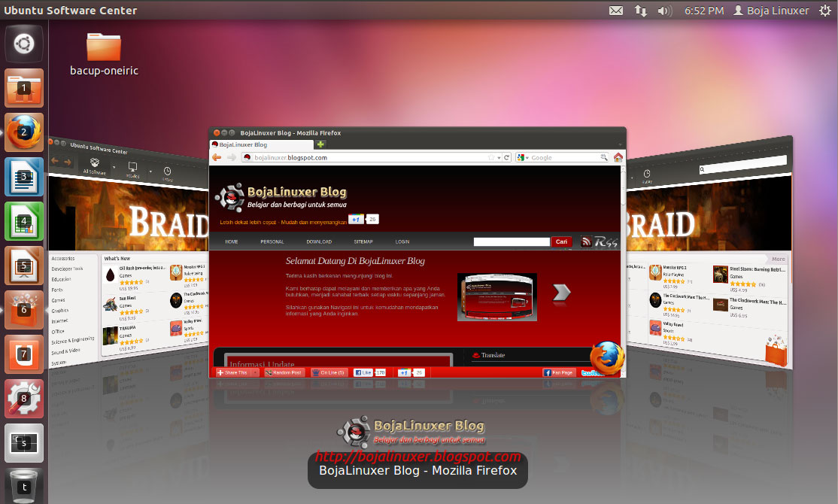Open the Boja Linuxer user menu
The width and height of the screenshot is (838, 504).
click(771, 10)
